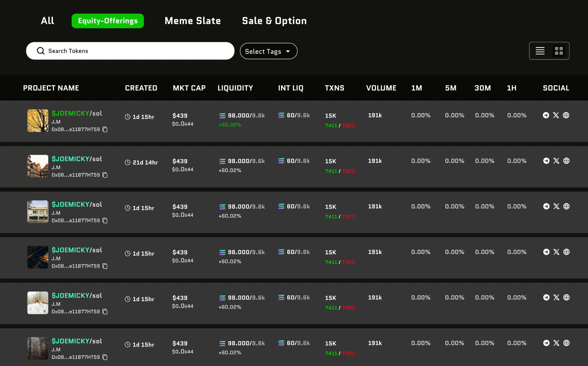Image resolution: width=588 pixels, height=366 pixels.
Task: Open website globe icon in third row
Action: click(x=566, y=206)
